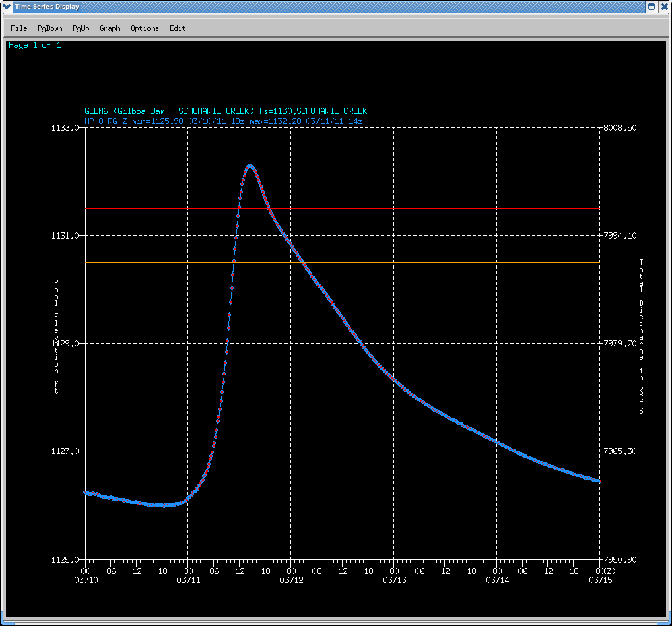Click the 7979.70 right axis label
Image resolution: width=672 pixels, height=626 pixels.
pyautogui.click(x=619, y=344)
